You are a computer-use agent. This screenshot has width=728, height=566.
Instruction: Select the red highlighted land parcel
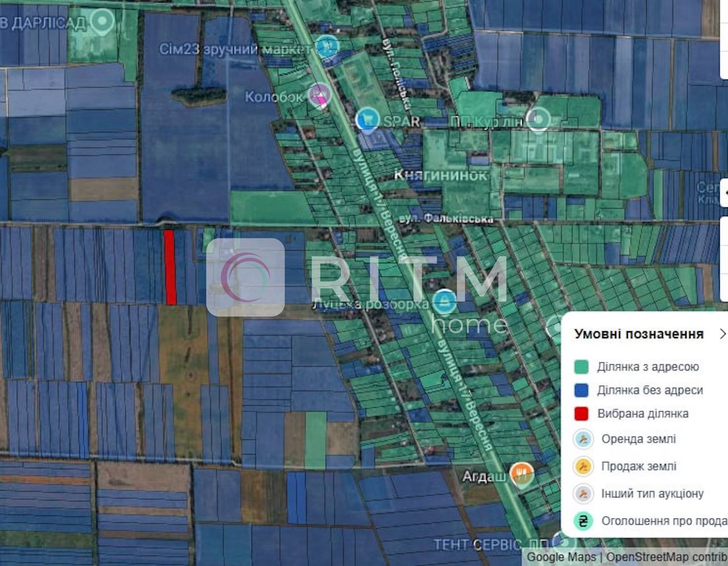pyautogui.click(x=169, y=267)
